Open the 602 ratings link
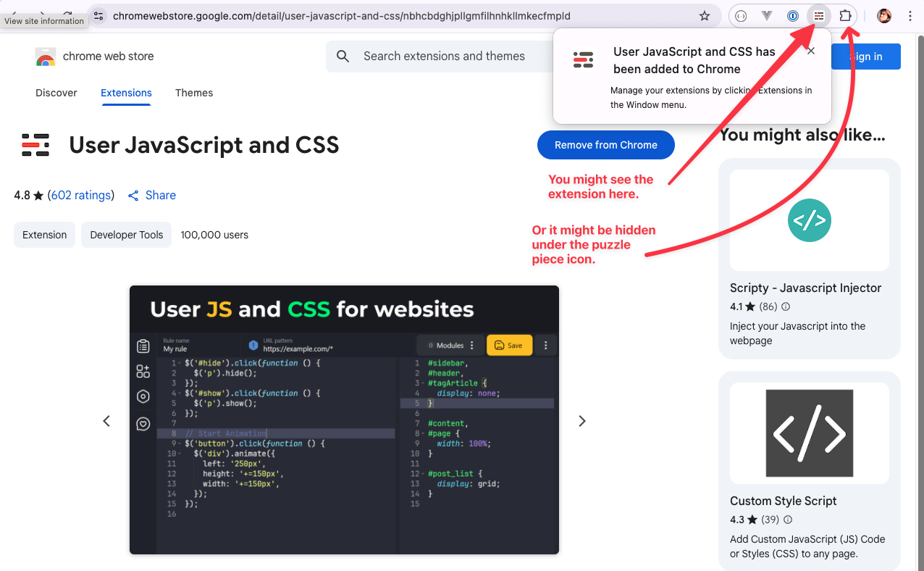 tap(81, 196)
